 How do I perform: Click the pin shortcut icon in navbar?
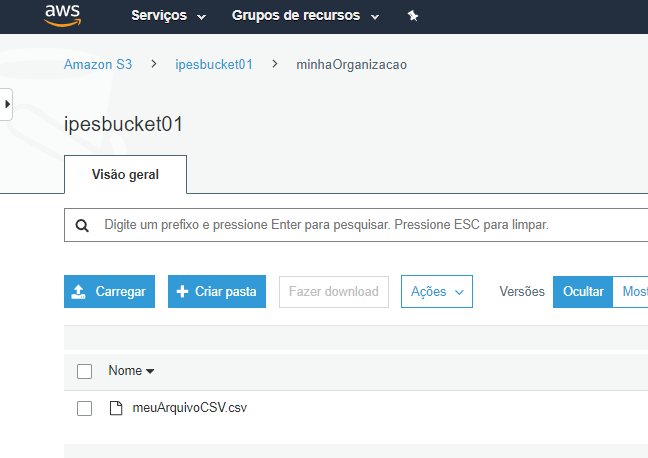(x=413, y=17)
